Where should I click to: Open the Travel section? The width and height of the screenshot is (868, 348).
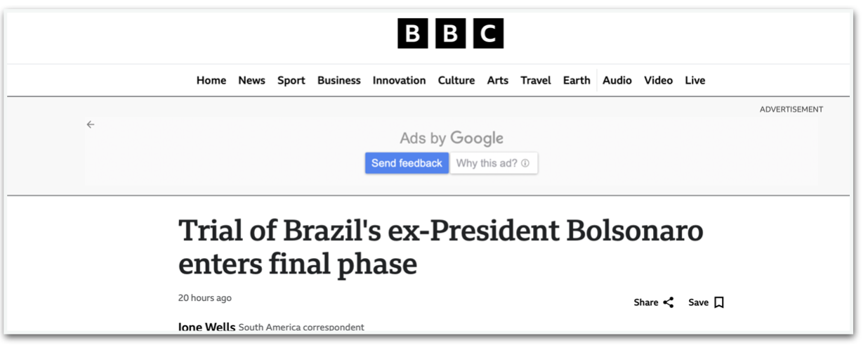click(536, 80)
